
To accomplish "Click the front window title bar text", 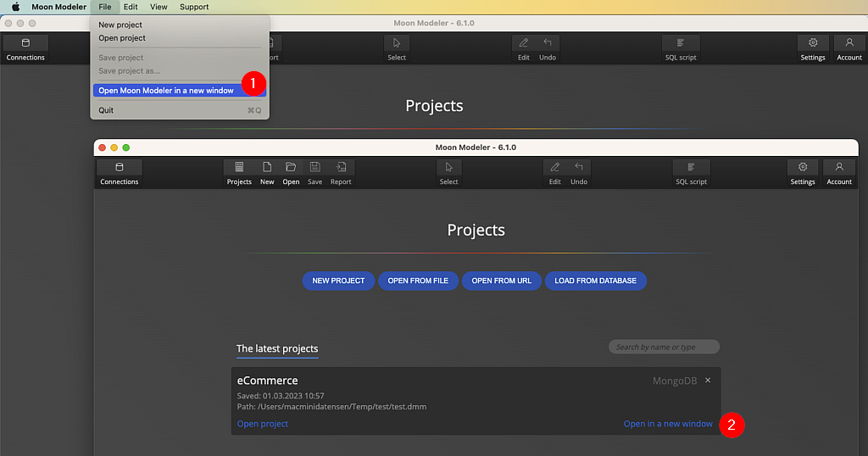I will [476, 147].
